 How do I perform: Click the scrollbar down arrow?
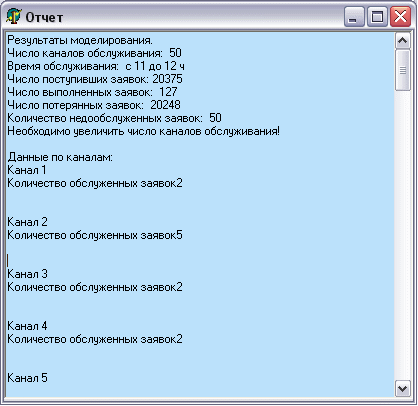point(402,389)
